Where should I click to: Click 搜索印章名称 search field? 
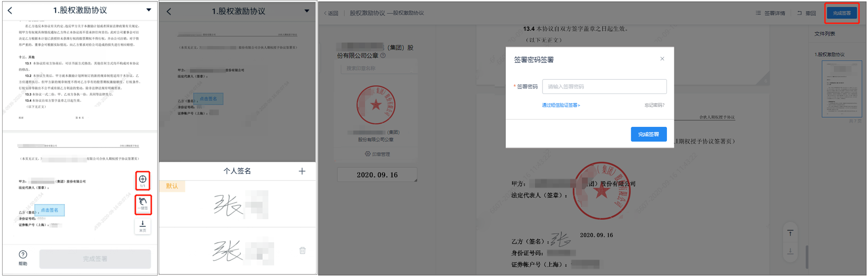pyautogui.click(x=379, y=68)
